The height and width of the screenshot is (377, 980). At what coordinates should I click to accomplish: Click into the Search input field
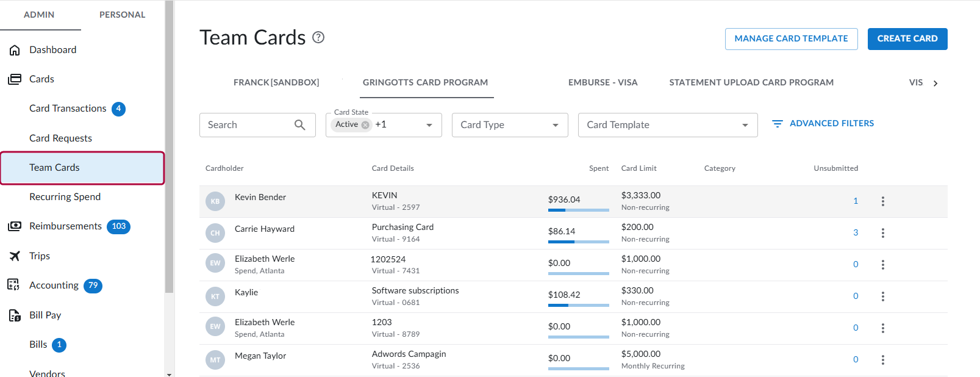tap(247, 125)
